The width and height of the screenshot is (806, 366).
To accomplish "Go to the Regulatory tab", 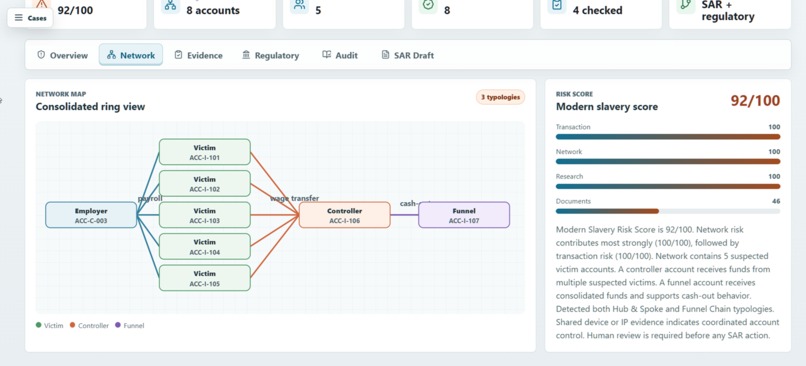I will pyautogui.click(x=270, y=55).
